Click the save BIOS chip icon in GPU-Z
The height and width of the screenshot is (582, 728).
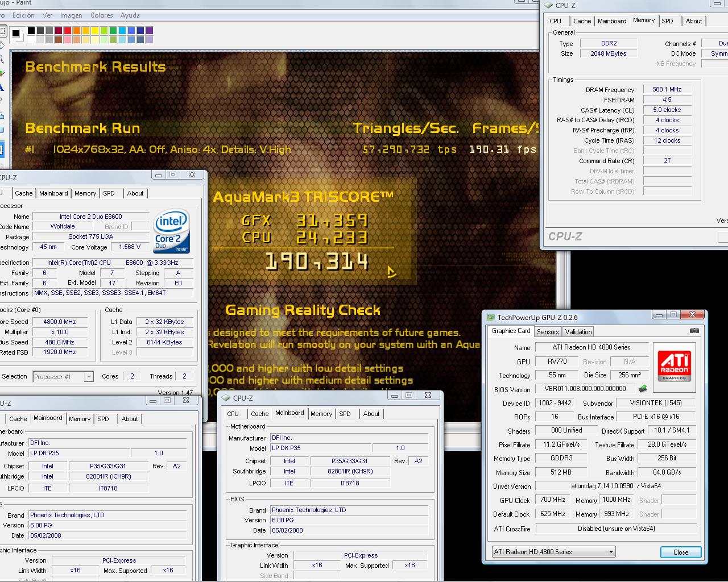tap(643, 389)
